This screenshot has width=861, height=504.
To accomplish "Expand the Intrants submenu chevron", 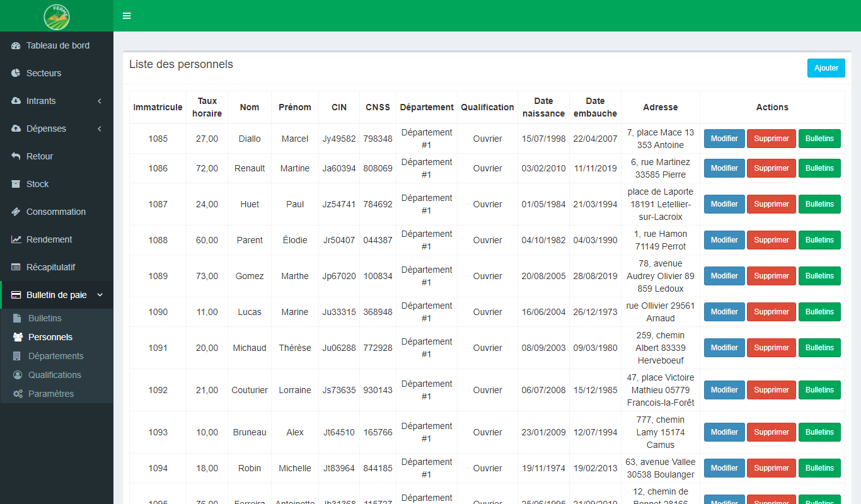I will (x=100, y=101).
